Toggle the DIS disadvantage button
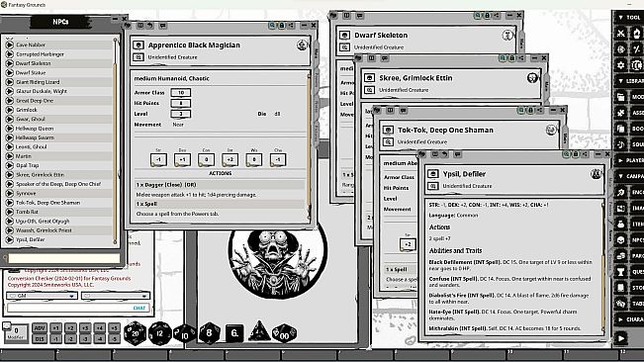 click(x=40, y=338)
